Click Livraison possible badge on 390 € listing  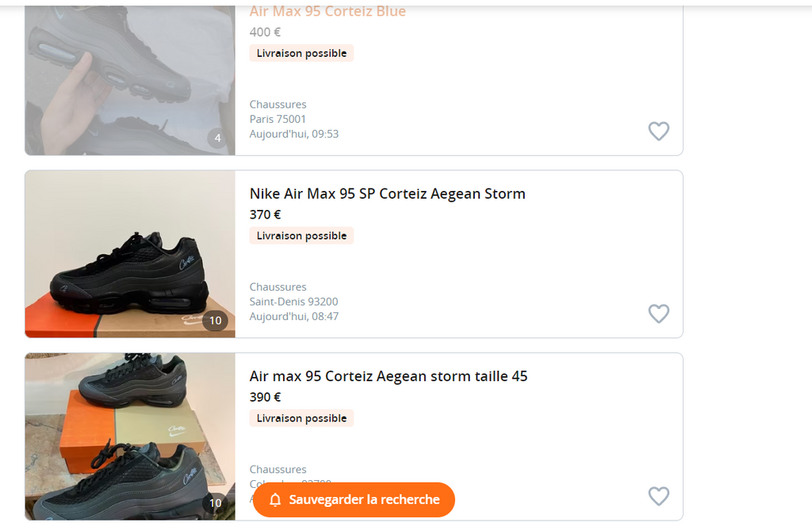click(x=301, y=418)
